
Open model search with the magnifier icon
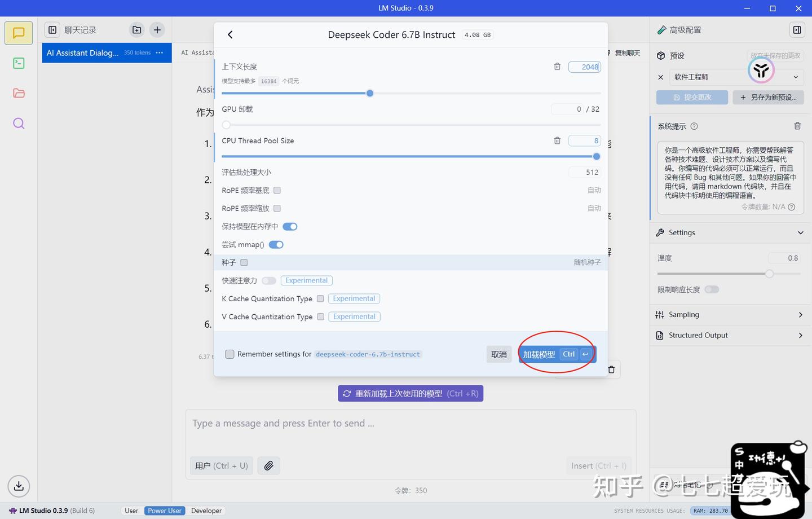18,123
